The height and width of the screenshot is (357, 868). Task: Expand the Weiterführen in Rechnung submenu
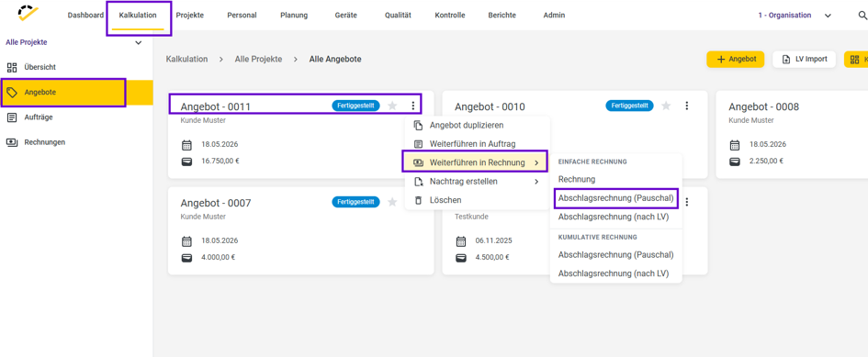click(x=536, y=162)
